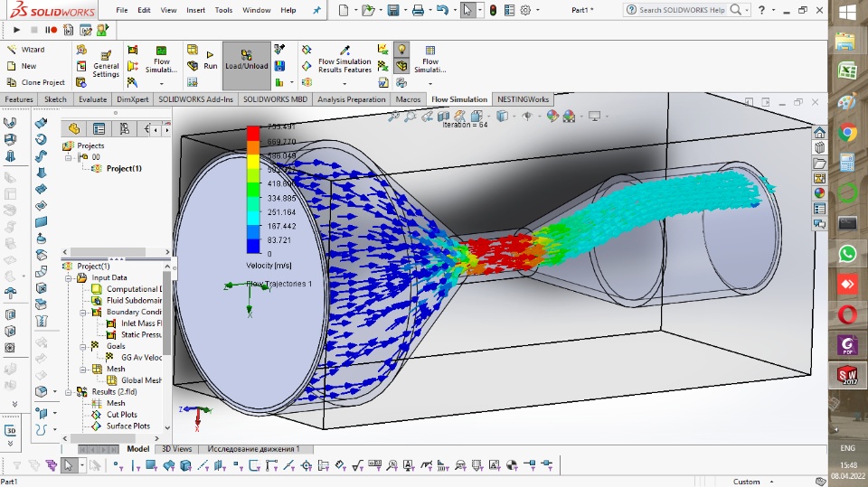
Task: Toggle the 3D view button in the left toolbar
Action: point(11,431)
